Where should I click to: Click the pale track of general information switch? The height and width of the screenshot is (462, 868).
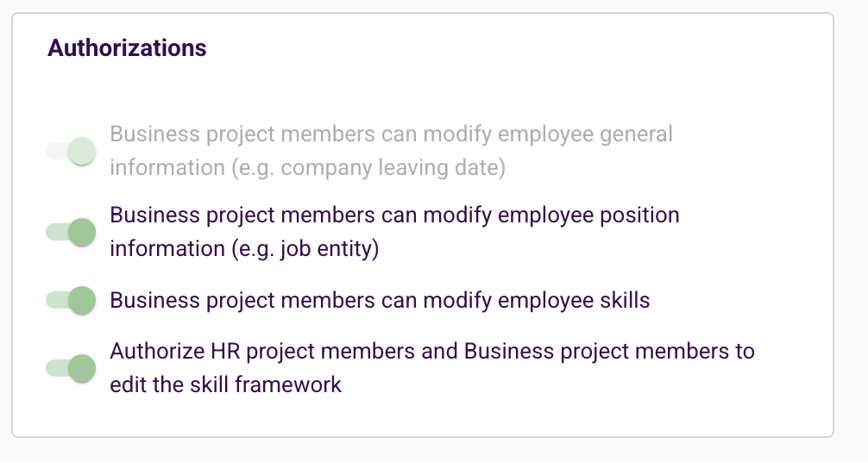(x=56, y=151)
